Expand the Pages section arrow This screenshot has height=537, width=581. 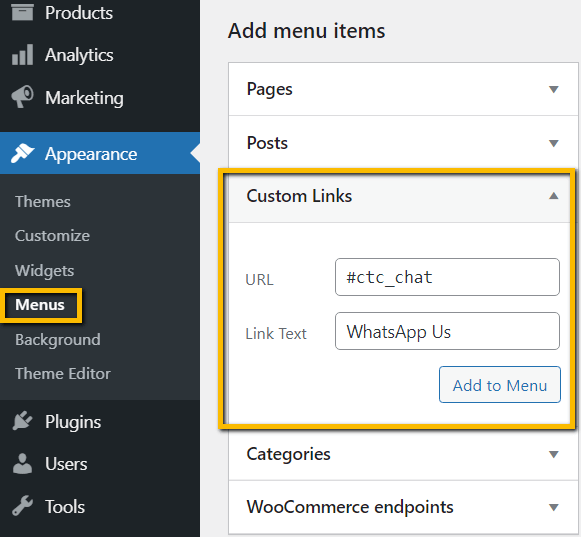tap(553, 89)
